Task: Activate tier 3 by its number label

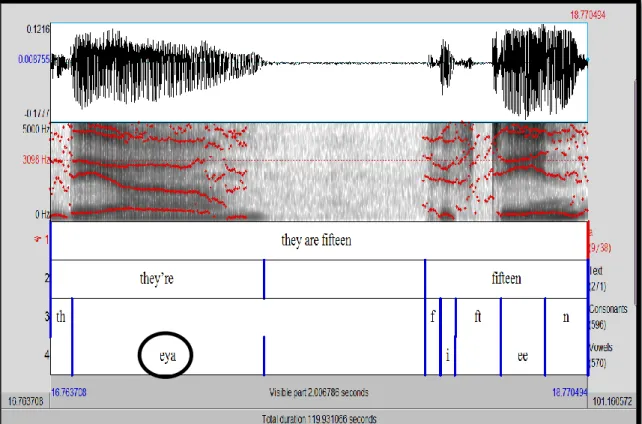Action: tap(47, 316)
